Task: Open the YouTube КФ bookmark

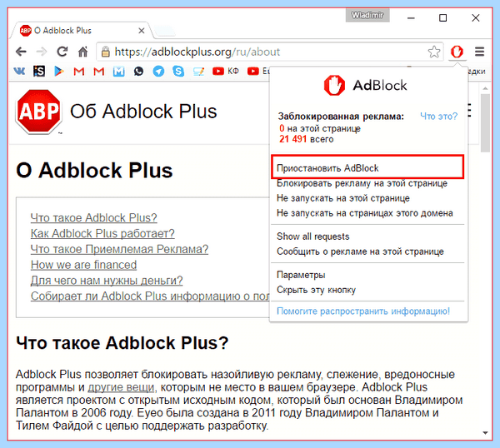Action: pos(226,71)
